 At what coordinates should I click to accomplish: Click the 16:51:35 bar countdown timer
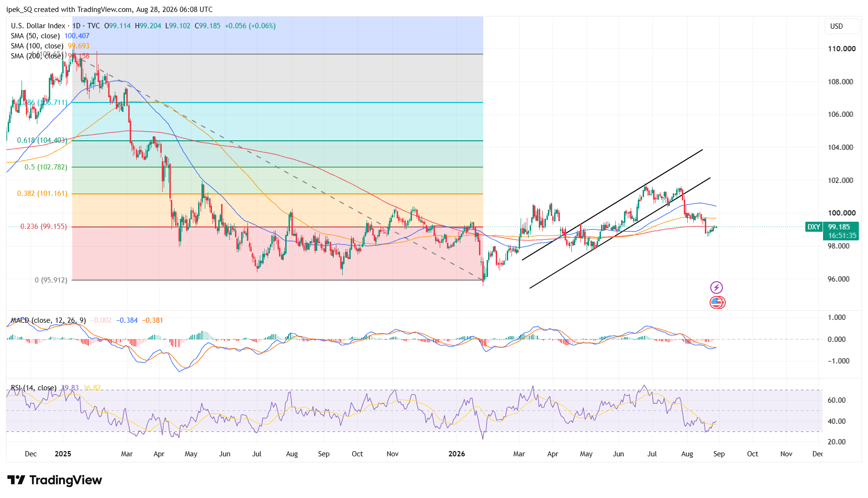pyautogui.click(x=843, y=236)
